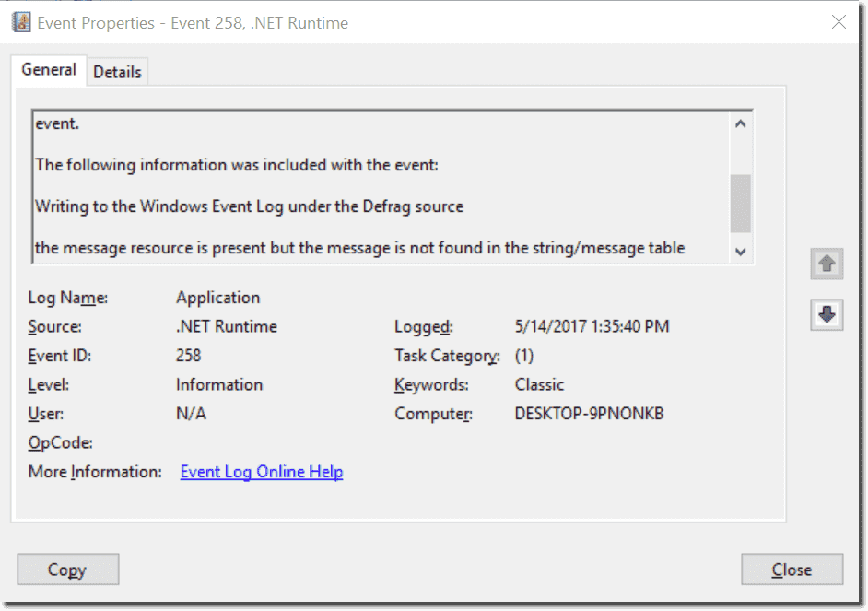The image size is (868, 611).
Task: Click the Close button
Action: point(791,569)
